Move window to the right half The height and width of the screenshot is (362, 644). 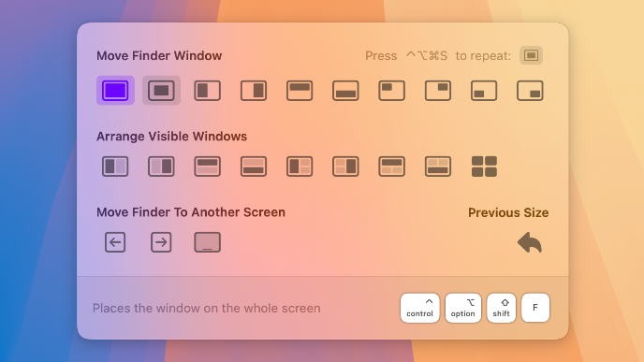coord(254,91)
